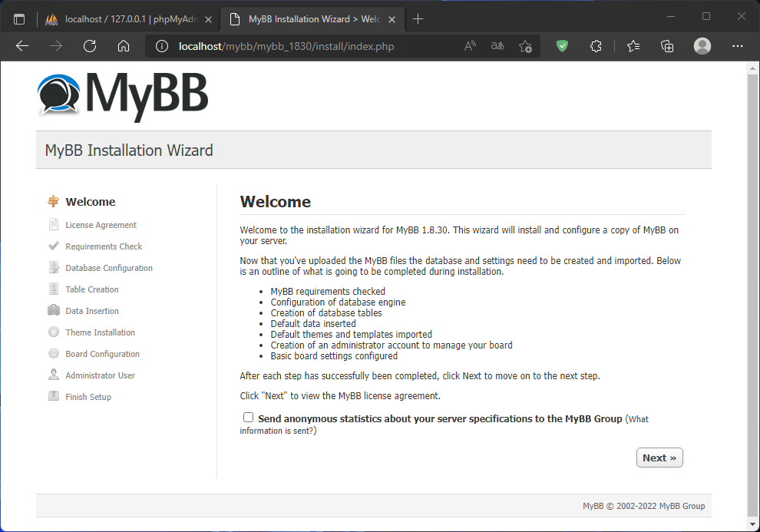
Task: Click Next to view license agreement
Action: [659, 458]
